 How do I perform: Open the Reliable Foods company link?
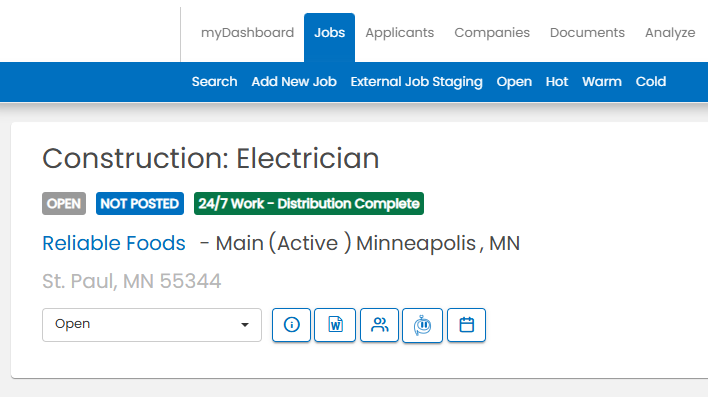point(114,243)
